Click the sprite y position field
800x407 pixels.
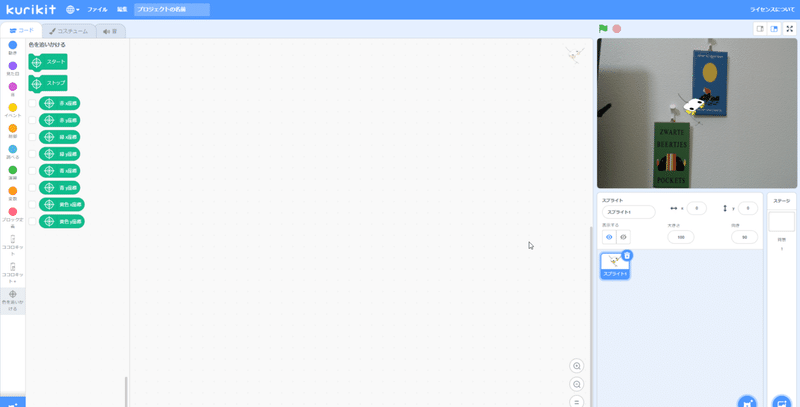pos(748,208)
